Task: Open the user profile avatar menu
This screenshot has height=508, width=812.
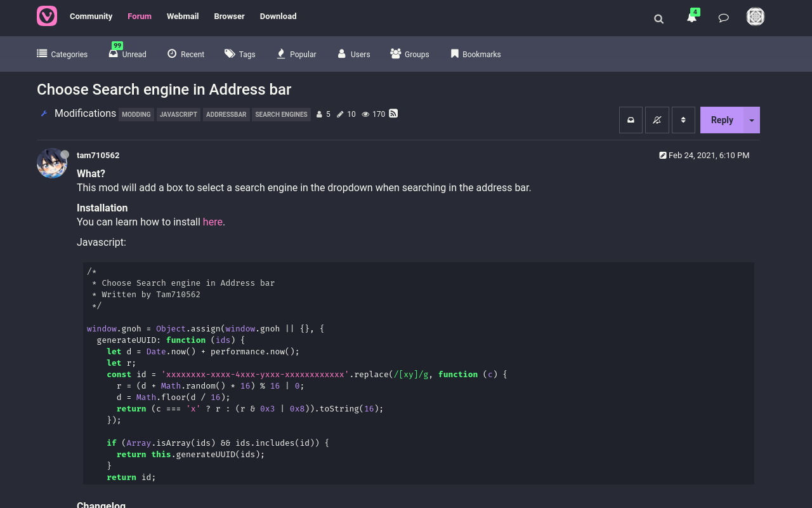Action: click(x=755, y=17)
